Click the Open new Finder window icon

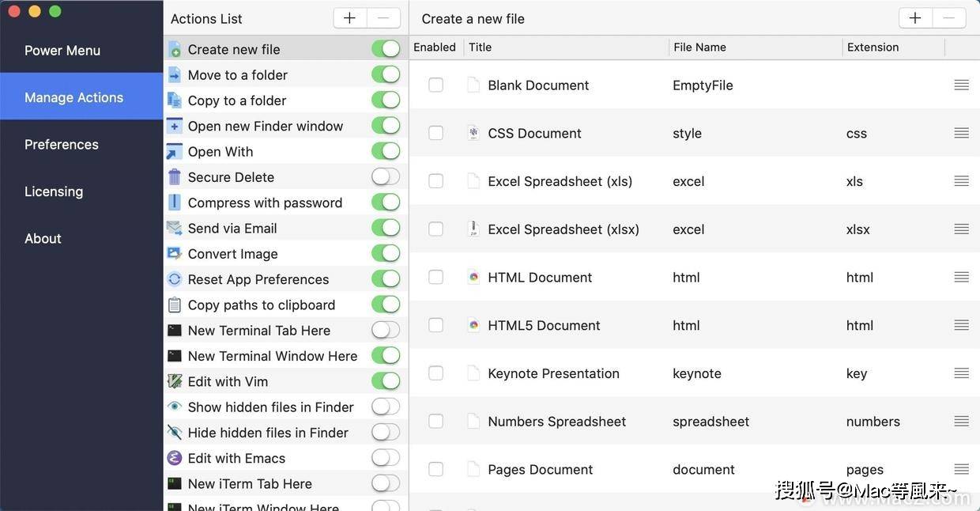(x=175, y=126)
